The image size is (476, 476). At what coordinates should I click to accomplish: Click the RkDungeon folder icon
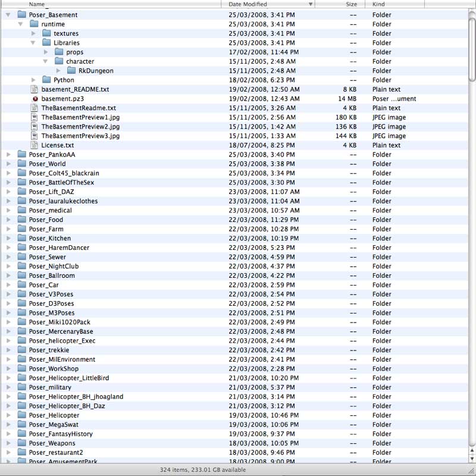(x=71, y=70)
